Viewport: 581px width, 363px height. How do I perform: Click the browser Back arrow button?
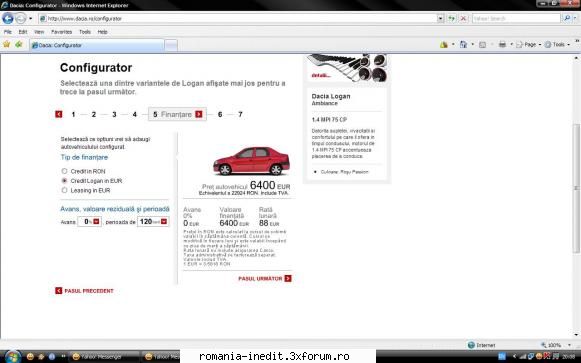coord(8,18)
